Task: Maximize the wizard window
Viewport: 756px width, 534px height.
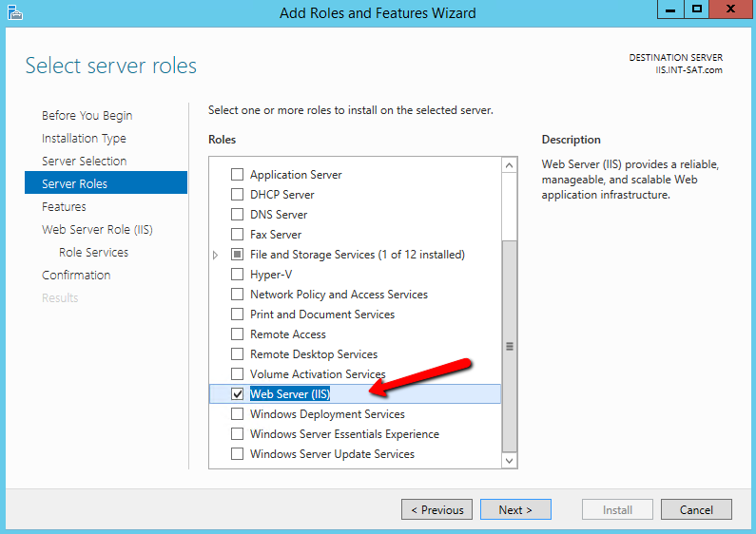Action: click(x=697, y=10)
